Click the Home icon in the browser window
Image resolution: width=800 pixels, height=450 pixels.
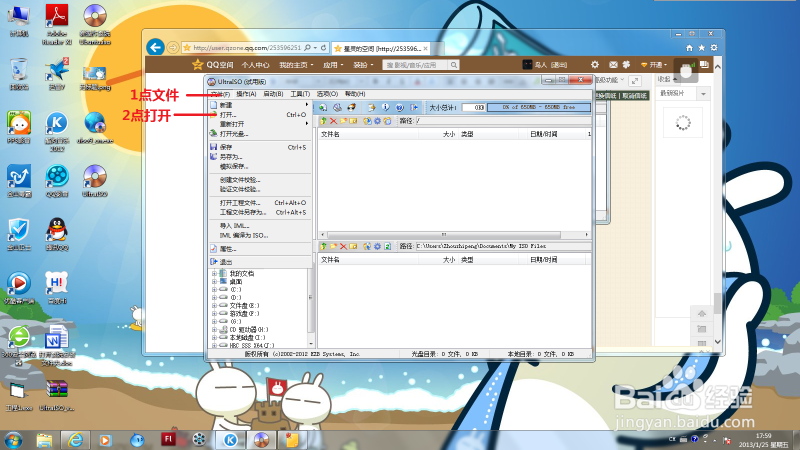pos(689,47)
